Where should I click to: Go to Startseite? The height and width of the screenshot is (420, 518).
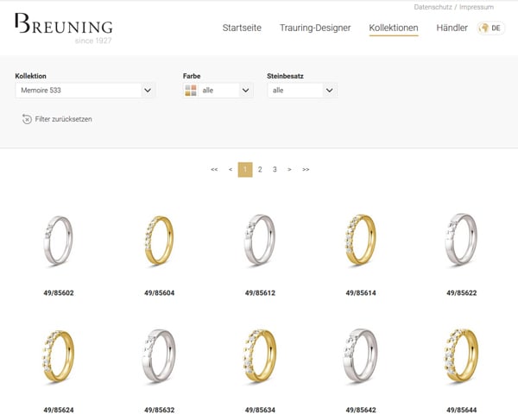(242, 28)
